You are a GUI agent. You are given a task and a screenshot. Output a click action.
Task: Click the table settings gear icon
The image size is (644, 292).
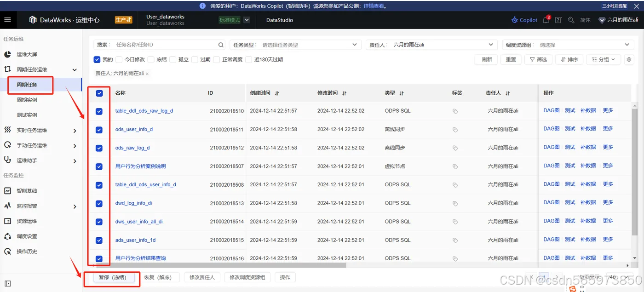click(629, 59)
